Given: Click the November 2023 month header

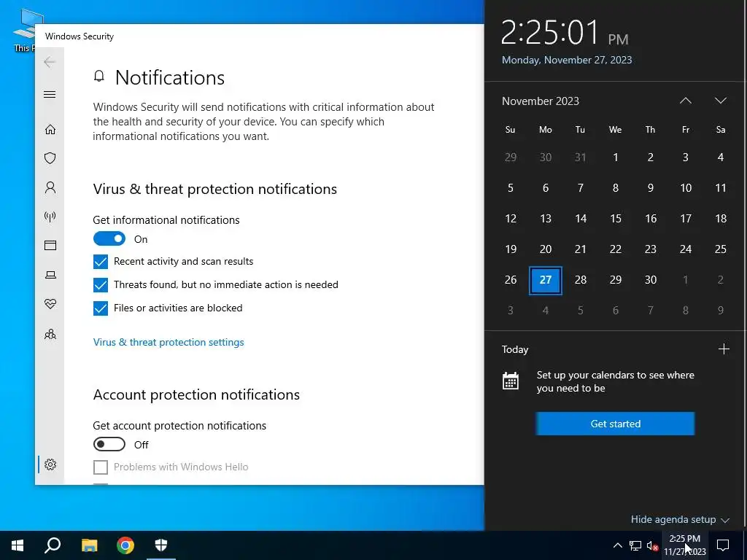Looking at the screenshot, I should point(541,101).
